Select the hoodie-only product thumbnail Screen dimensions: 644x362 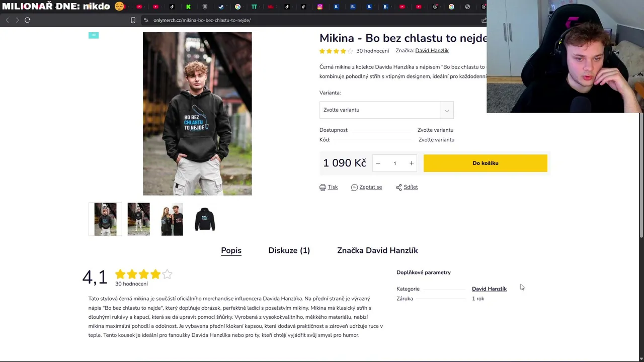coord(205,219)
